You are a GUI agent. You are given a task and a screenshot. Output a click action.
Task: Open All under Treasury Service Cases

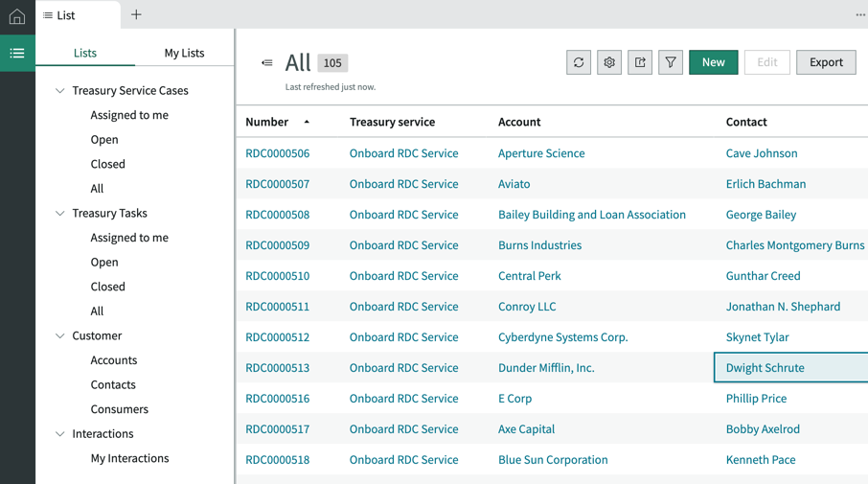pyautogui.click(x=97, y=189)
